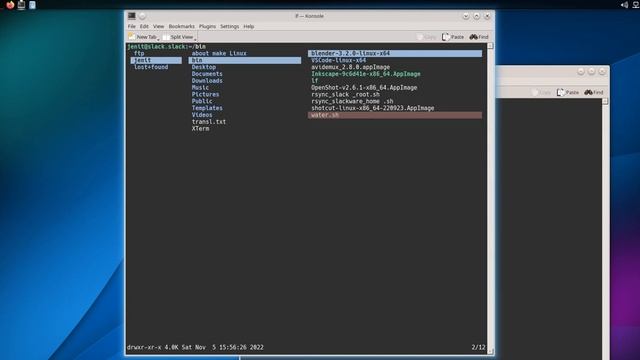This screenshot has width=640, height=360.
Task: Select the 'about make Linux' entry
Action: 219,53
